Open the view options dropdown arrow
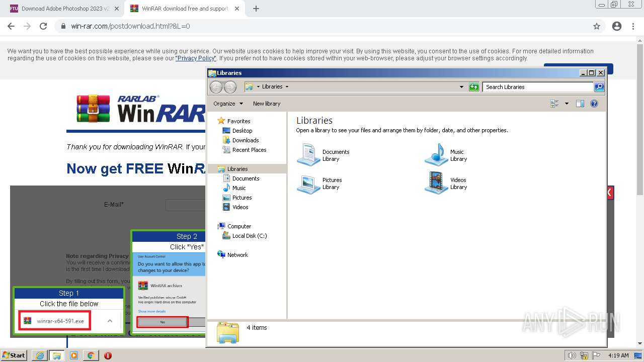Screen dimensions: 644x362 (x=567, y=104)
